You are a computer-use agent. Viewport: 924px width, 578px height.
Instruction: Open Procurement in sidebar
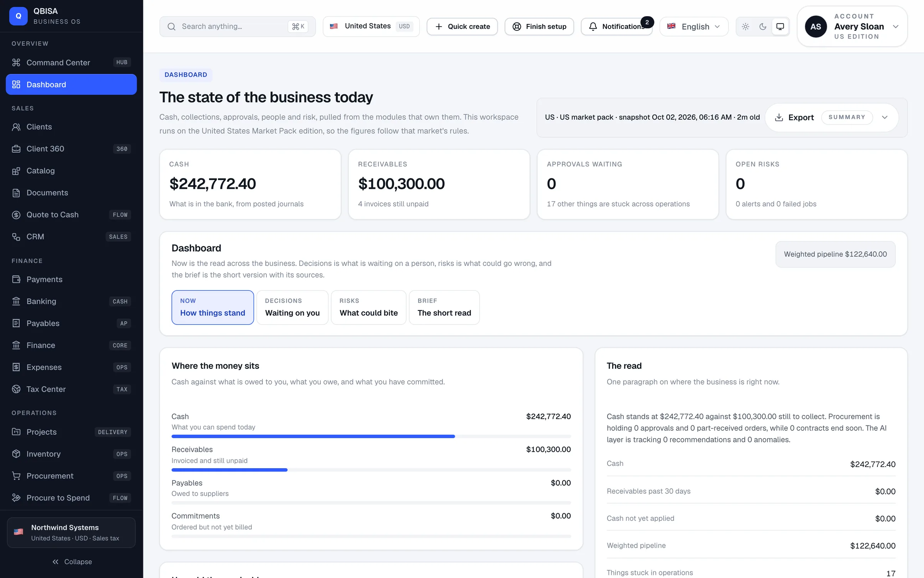click(x=71, y=476)
